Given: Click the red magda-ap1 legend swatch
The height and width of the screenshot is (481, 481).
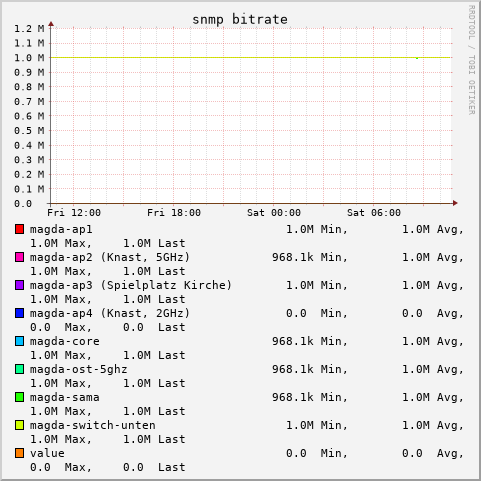Looking at the screenshot, I should [19, 229].
